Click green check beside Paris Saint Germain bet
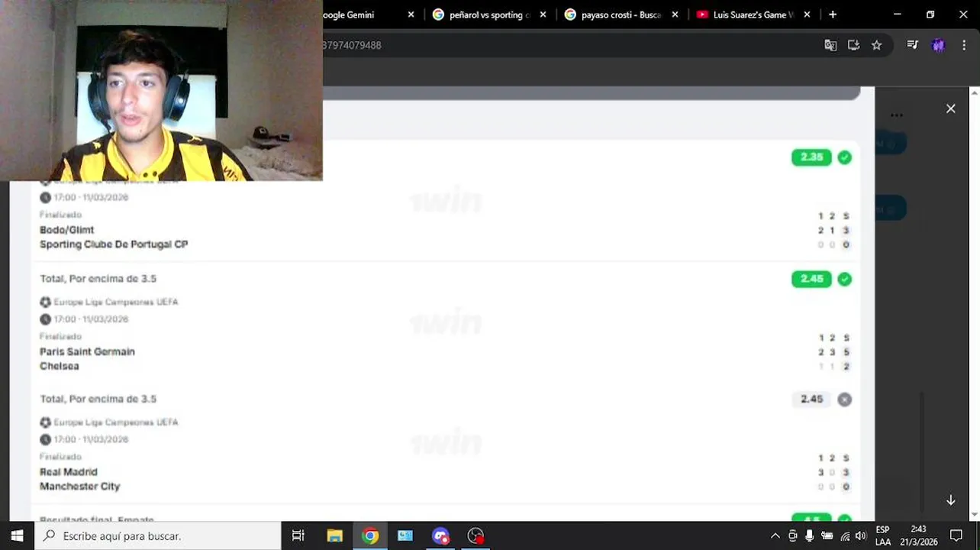The width and height of the screenshot is (980, 550). click(x=844, y=279)
